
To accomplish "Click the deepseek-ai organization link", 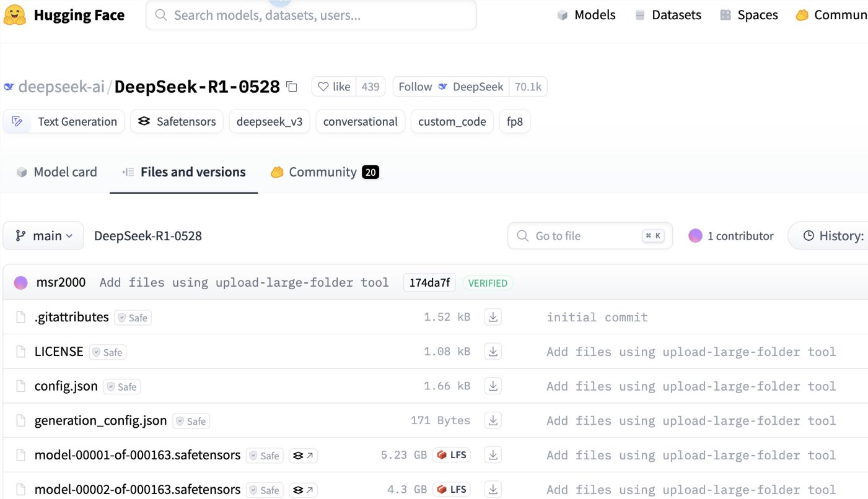I will coord(61,87).
